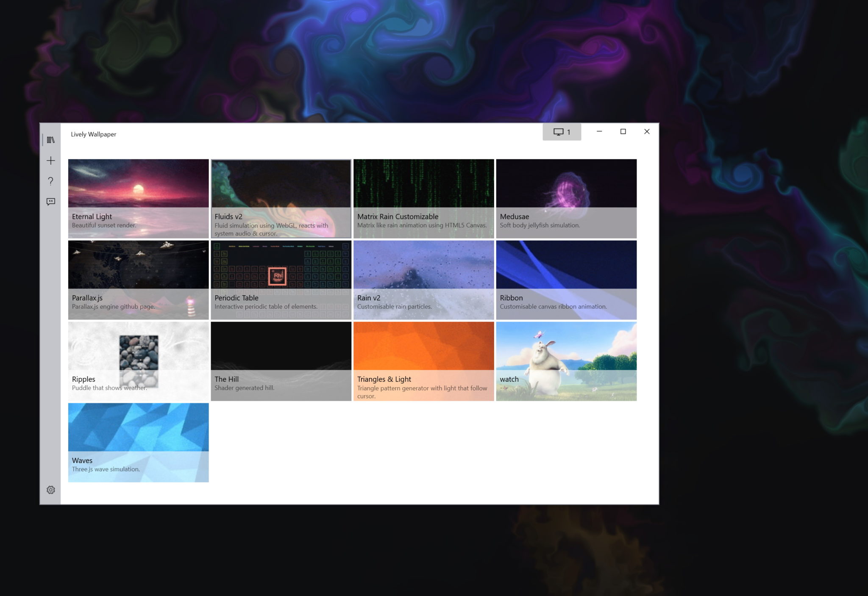Click the Waves wave simulation wallpaper

tap(138, 442)
